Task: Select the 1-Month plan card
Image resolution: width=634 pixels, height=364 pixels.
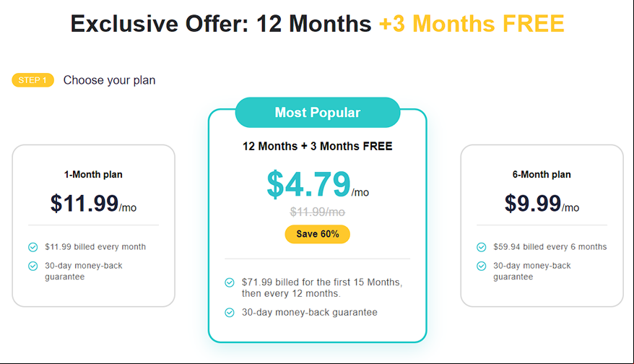Action: (93, 225)
